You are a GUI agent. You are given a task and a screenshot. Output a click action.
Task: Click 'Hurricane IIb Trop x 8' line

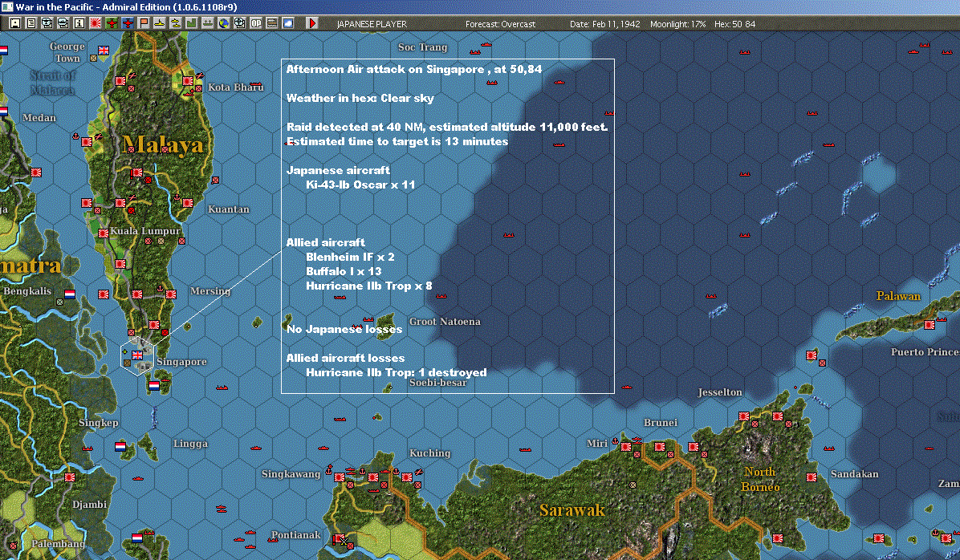(369, 285)
